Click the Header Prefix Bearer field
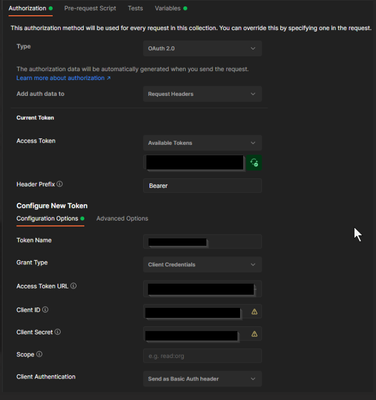This screenshot has height=400, width=376. (x=202, y=186)
